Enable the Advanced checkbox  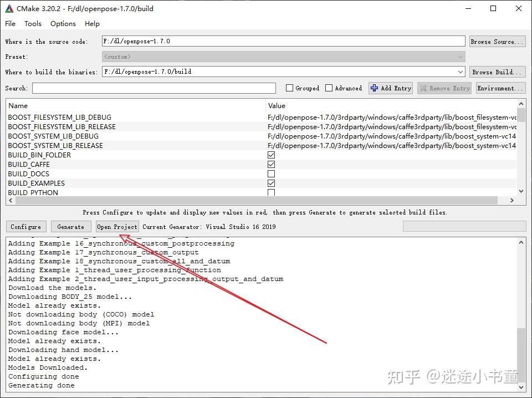pos(328,88)
